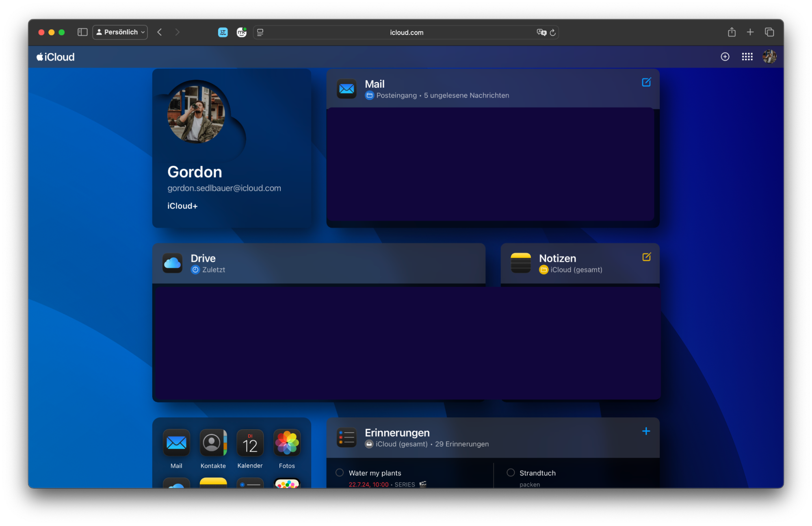Screen dimensions: 812x526
Task: Open the Drive widget header
Action: (x=203, y=259)
